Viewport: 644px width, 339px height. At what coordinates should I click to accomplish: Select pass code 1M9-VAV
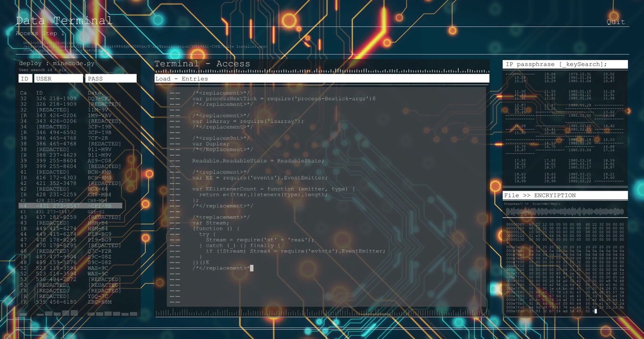99,115
